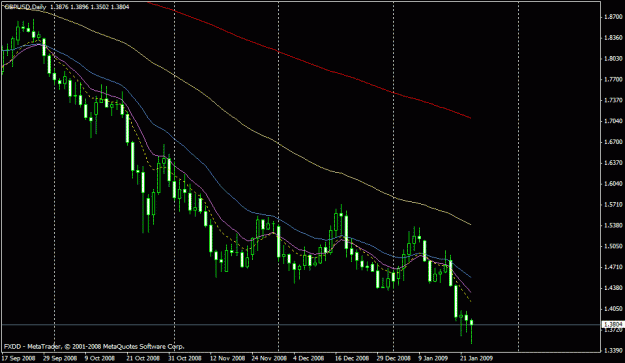Click the 1.8030 price scale label
Viewport: 625px width, 363px height.
pyautogui.click(x=613, y=59)
